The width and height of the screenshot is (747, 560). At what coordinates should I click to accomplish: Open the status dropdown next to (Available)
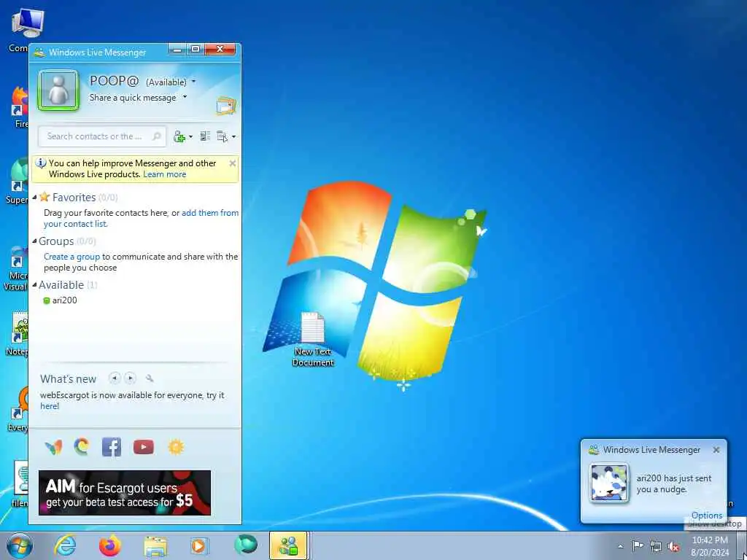pos(193,82)
